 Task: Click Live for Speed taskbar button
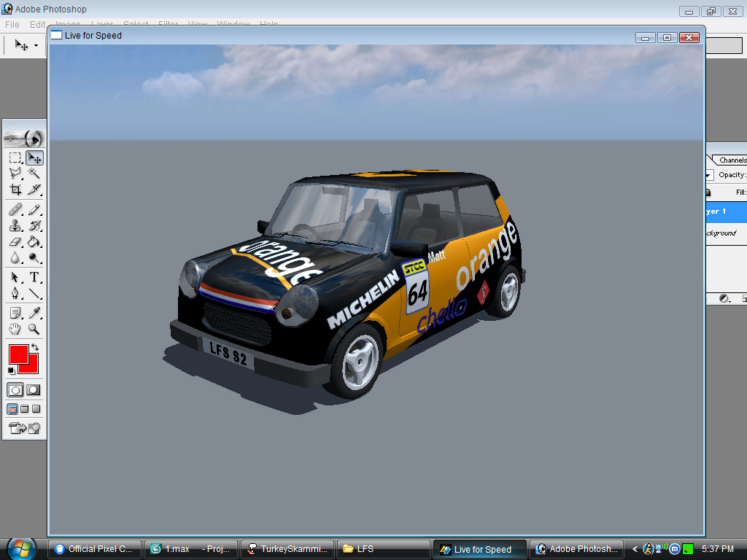(480, 549)
